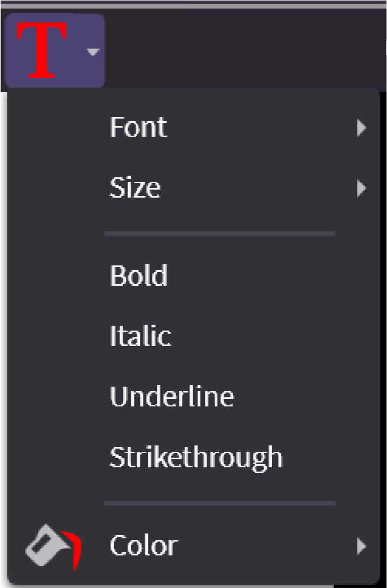Toggle Bold text formatting
This screenshot has width=387, height=588.
tap(139, 276)
